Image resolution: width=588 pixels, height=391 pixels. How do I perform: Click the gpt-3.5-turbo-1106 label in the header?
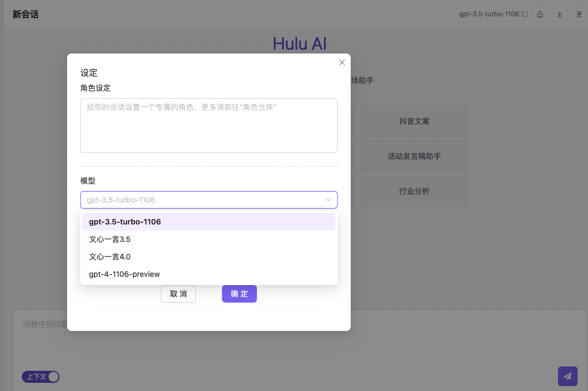point(489,14)
